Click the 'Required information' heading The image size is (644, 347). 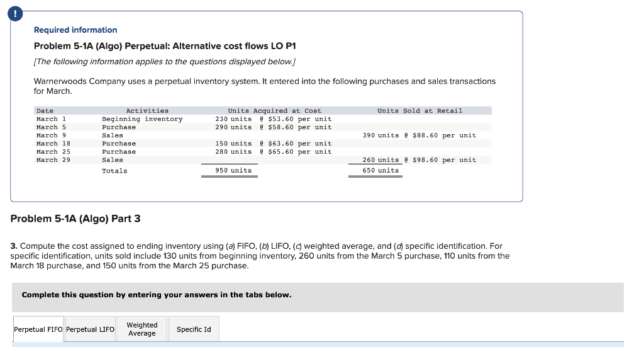[75, 30]
